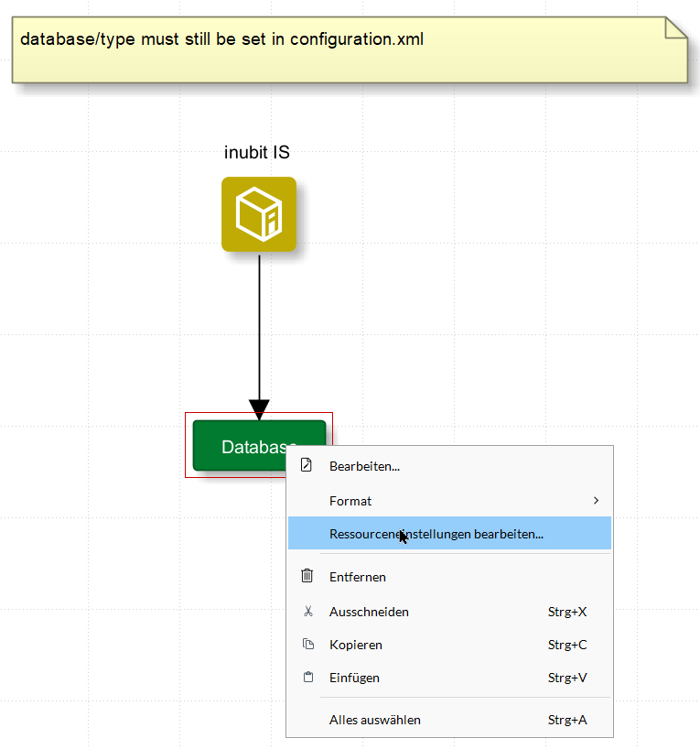Choose Entfernen to remove the element
700x749 pixels.
click(358, 577)
